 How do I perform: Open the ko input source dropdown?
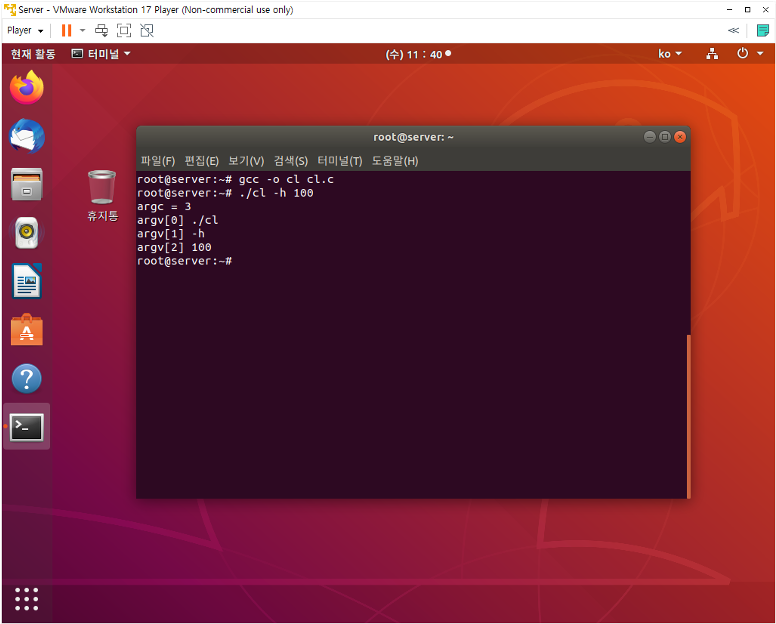pos(670,54)
